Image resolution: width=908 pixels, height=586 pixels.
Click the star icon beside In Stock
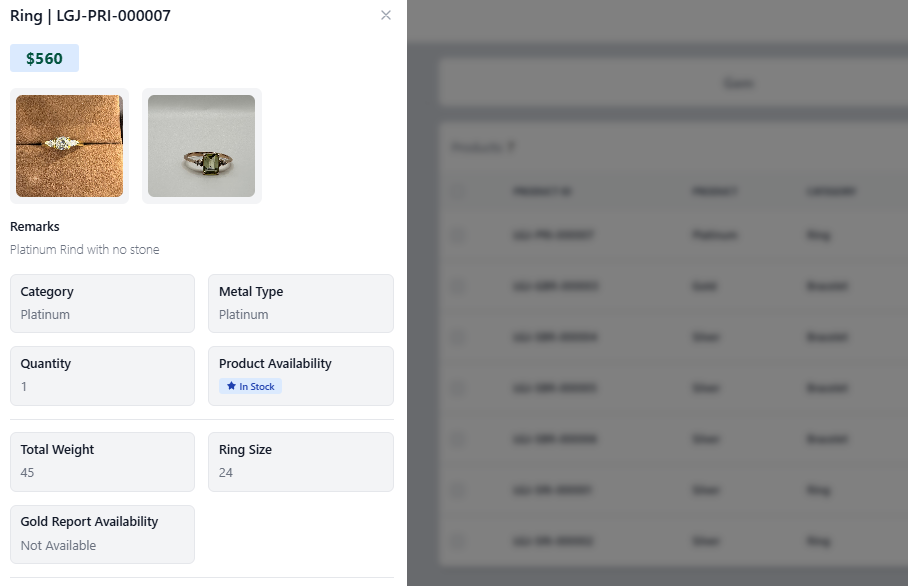click(x=231, y=387)
